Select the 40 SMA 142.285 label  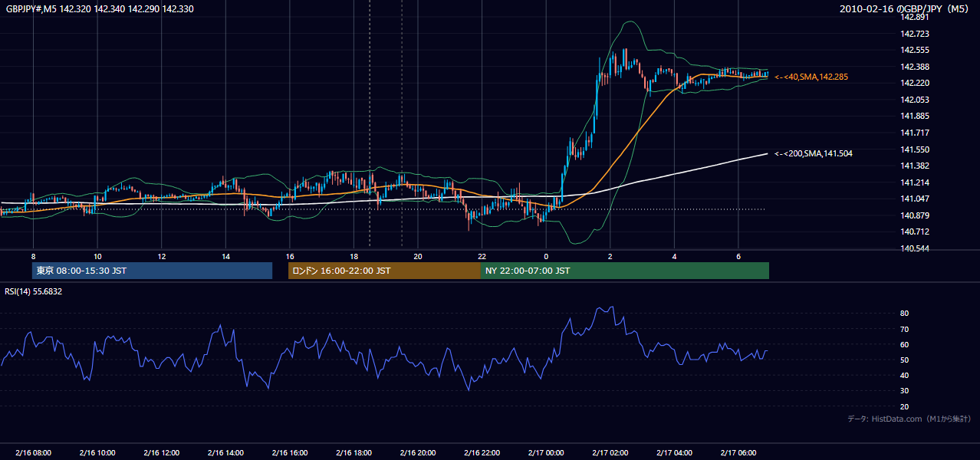(811, 77)
